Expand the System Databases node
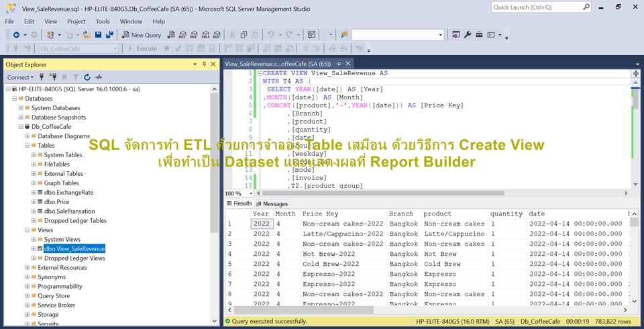This screenshot has width=644, height=329. (x=21, y=107)
